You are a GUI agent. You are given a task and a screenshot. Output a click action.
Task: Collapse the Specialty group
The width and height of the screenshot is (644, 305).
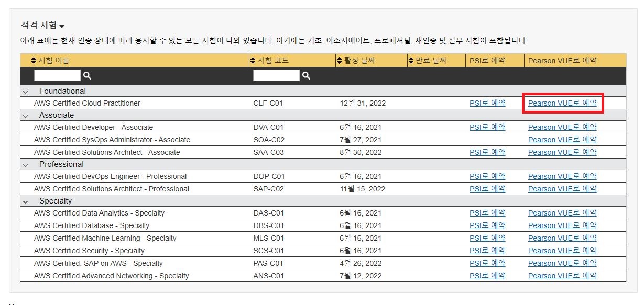pyautogui.click(x=25, y=201)
